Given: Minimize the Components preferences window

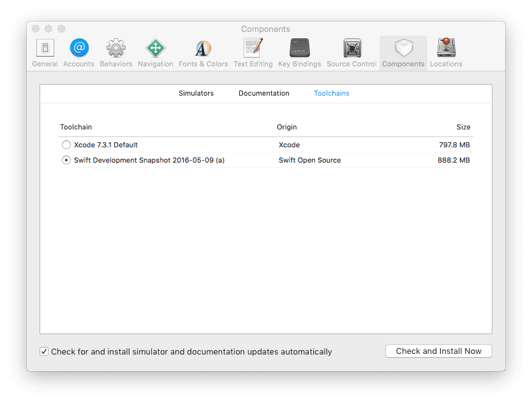Looking at the screenshot, I should 48,29.
